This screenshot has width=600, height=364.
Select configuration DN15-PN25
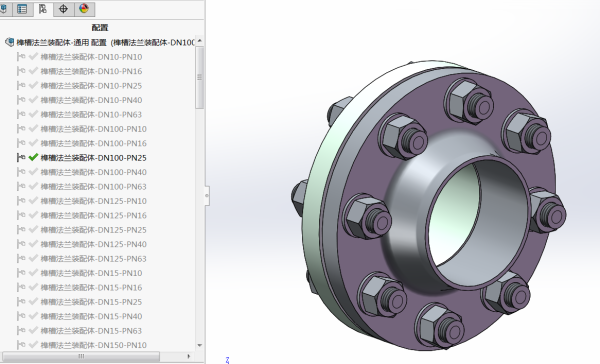point(91,302)
